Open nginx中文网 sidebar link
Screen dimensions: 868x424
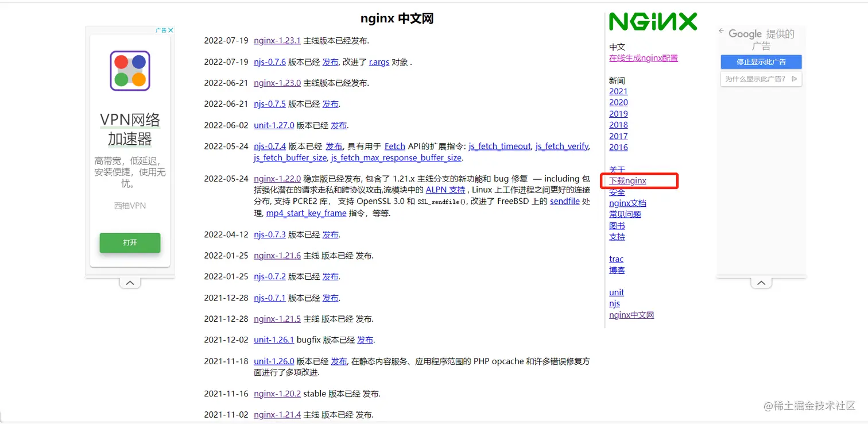click(x=631, y=315)
